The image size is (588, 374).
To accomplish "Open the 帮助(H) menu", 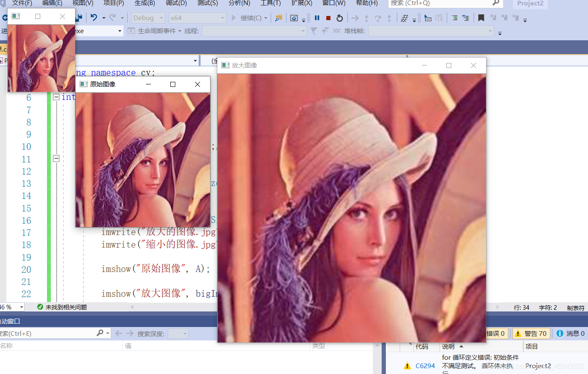I will 367,3.
